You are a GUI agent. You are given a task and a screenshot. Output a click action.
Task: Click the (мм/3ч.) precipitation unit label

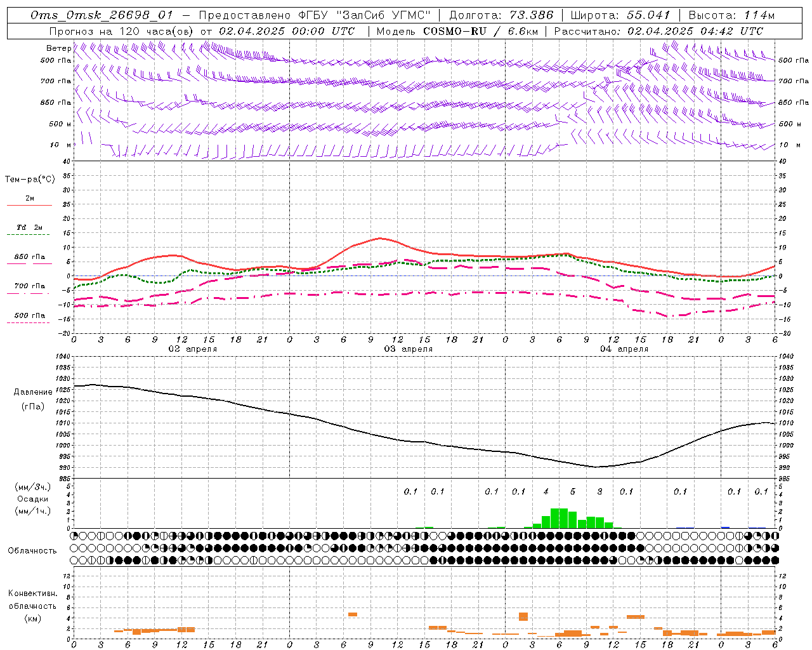tap(33, 487)
